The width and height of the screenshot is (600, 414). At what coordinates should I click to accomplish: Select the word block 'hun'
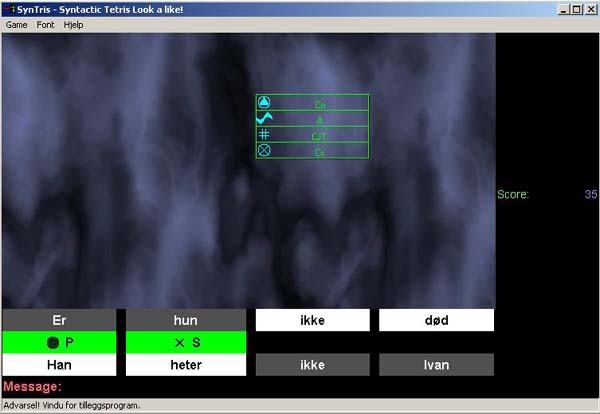[x=186, y=320]
